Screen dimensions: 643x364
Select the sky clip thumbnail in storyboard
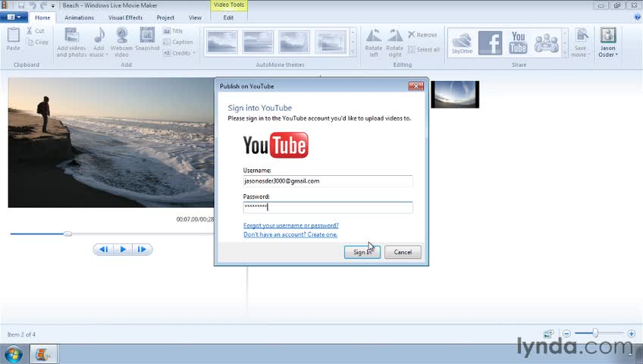(x=455, y=94)
